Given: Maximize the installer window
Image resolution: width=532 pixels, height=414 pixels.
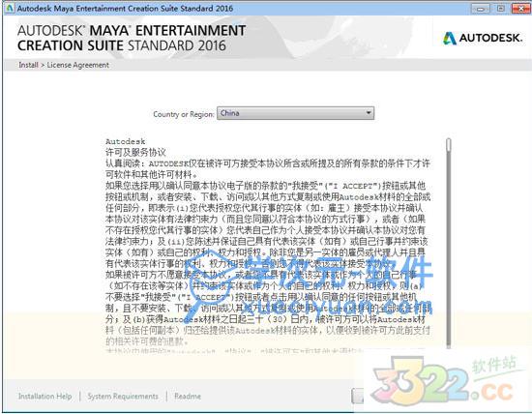Looking at the screenshot, I should (501, 9).
